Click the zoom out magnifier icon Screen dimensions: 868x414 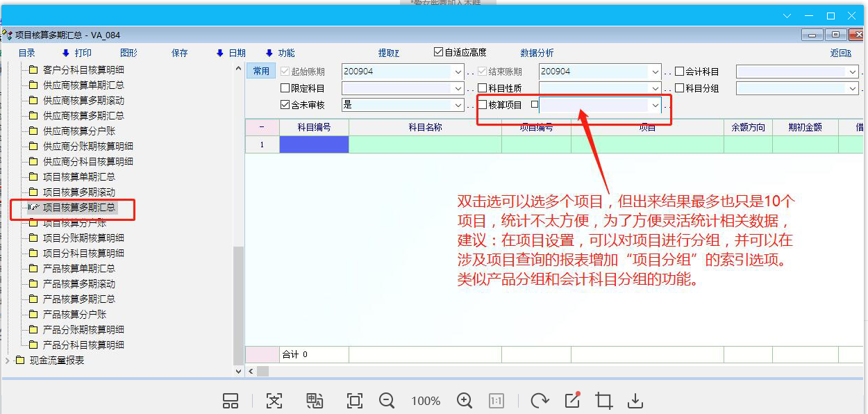[x=387, y=401]
